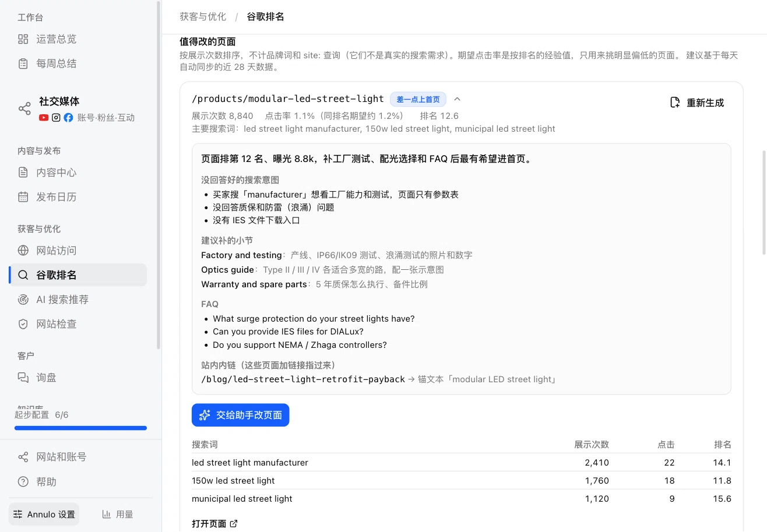Click the 差一点上首页 badge
The height and width of the screenshot is (532, 767).
(x=418, y=100)
